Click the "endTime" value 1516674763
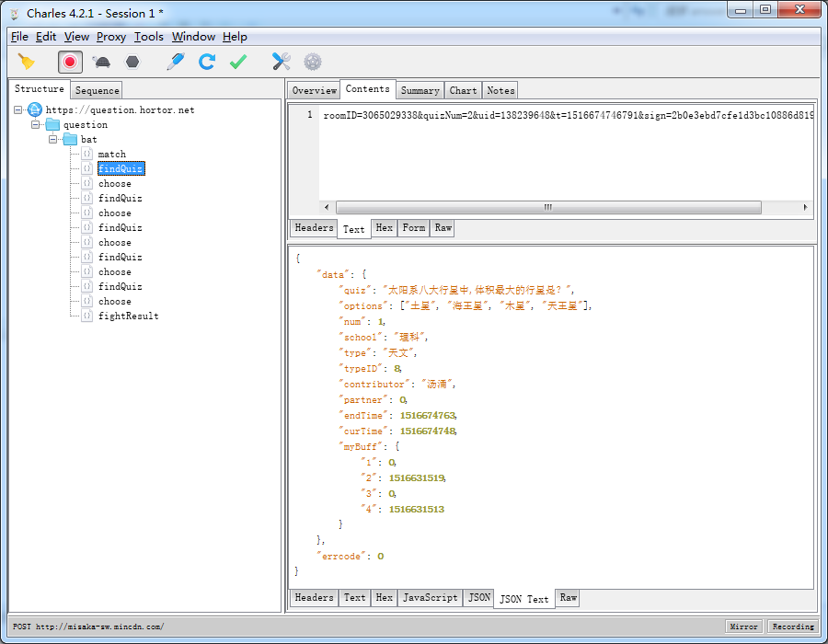This screenshot has width=828, height=644. (428, 416)
